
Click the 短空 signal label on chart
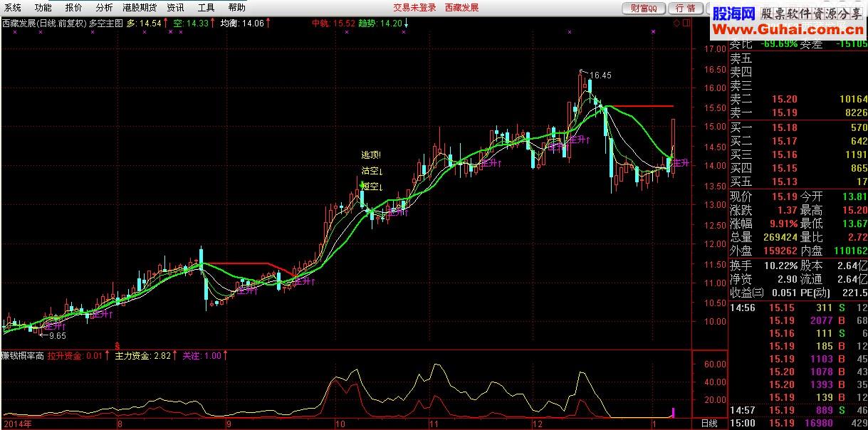372,187
